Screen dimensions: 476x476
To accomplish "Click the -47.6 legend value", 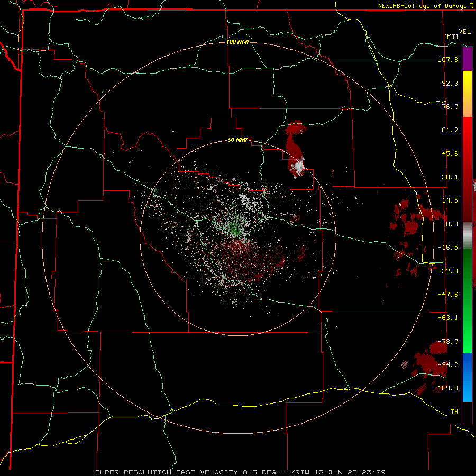I will coord(448,295).
